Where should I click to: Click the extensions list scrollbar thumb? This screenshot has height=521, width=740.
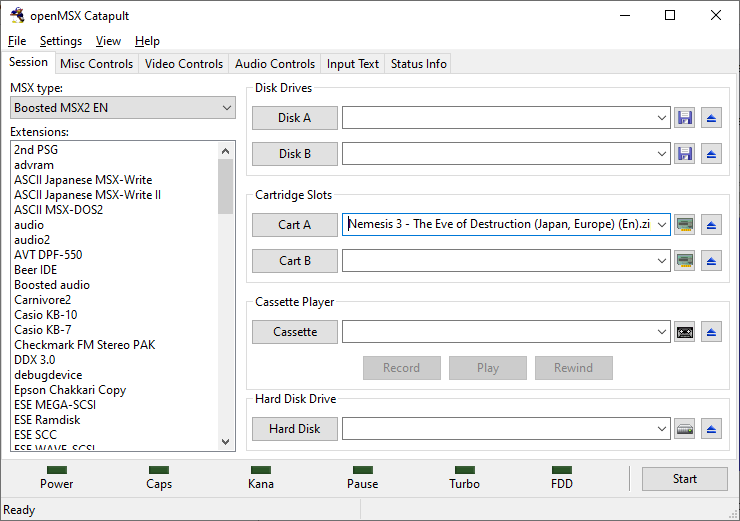tap(226, 186)
